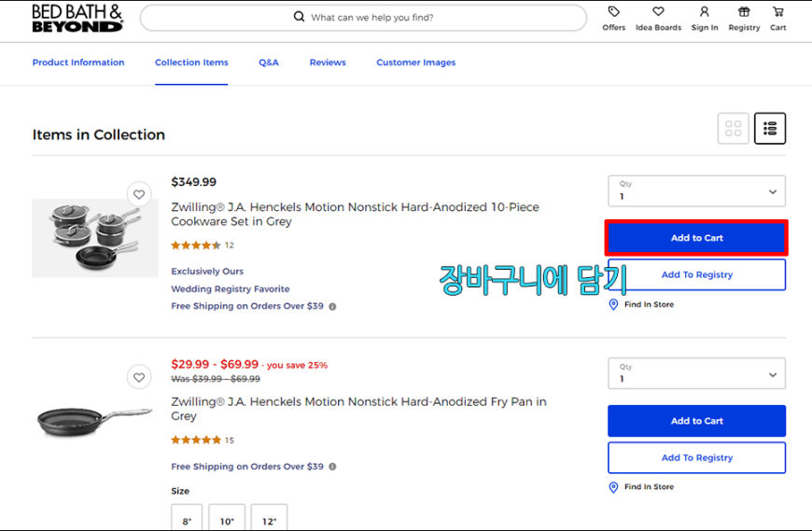This screenshot has height=531, width=812.
Task: Click info icon beside fry pan free shipping
Action: [x=332, y=467]
